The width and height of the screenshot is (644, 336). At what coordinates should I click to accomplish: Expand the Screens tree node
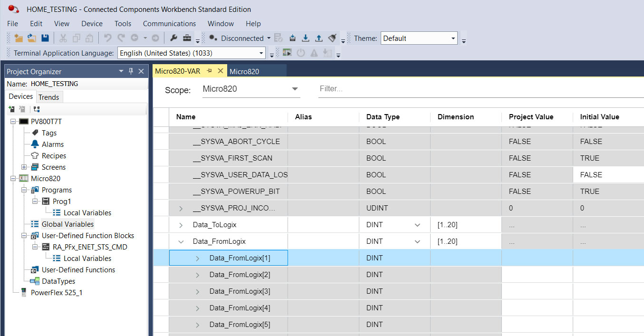[24, 167]
